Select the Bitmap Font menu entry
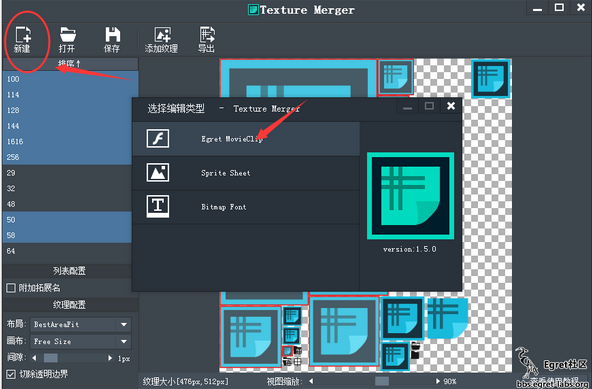This screenshot has width=592, height=389. 224,207
